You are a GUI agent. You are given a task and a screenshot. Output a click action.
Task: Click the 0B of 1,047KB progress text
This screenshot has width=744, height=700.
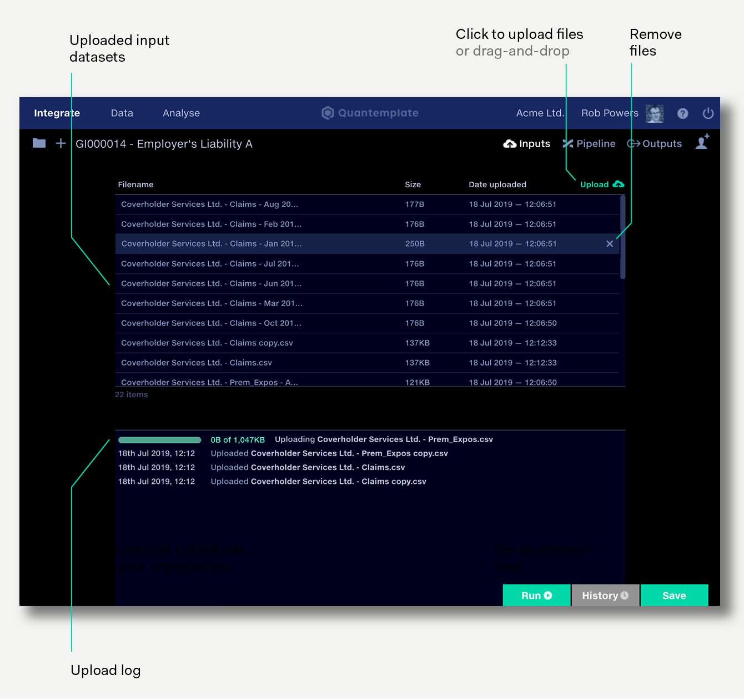238,439
